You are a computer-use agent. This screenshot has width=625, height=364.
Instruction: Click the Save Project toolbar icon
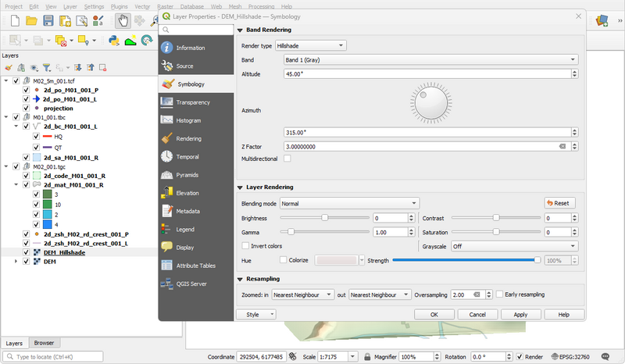point(48,20)
